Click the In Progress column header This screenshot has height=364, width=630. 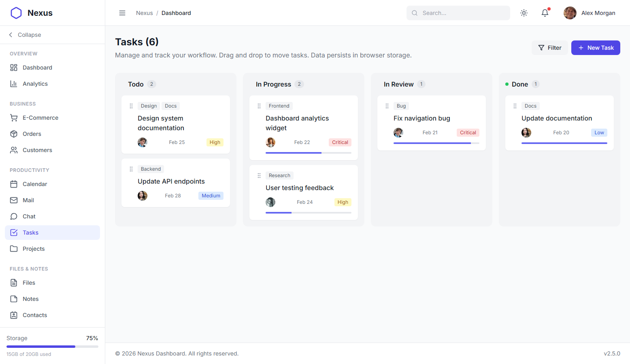pos(273,84)
